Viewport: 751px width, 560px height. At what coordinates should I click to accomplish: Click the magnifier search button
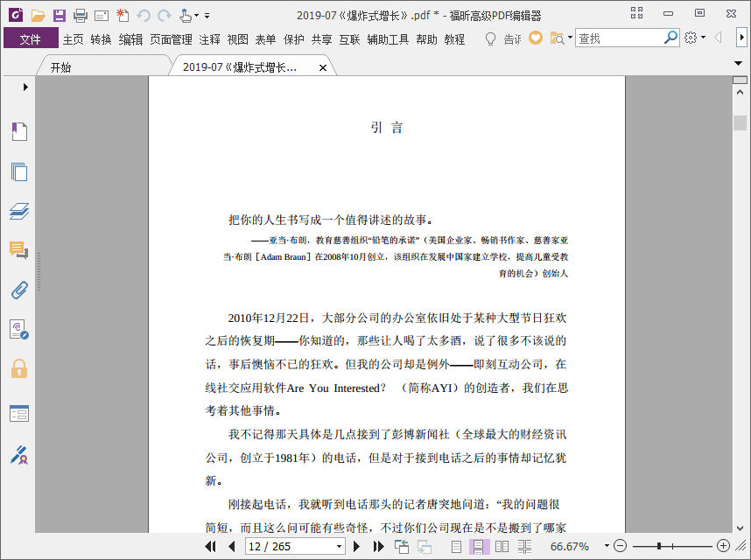pos(671,38)
